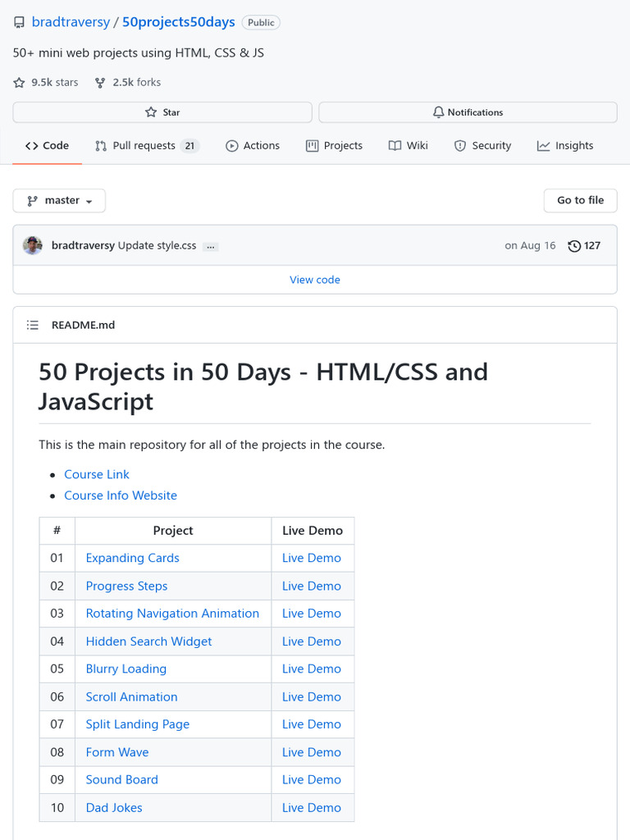This screenshot has height=840, width=630.
Task: Click the Wiki tab book icon
Action: coord(395,145)
